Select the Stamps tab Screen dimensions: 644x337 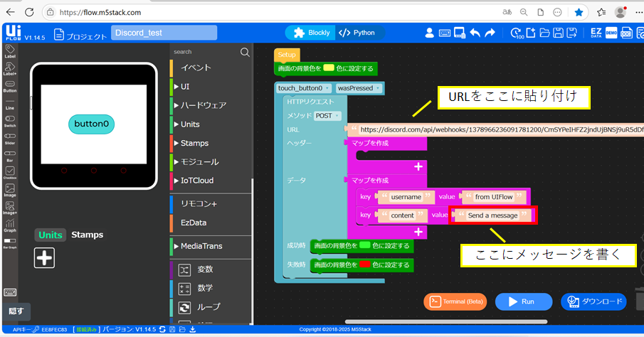click(x=87, y=235)
